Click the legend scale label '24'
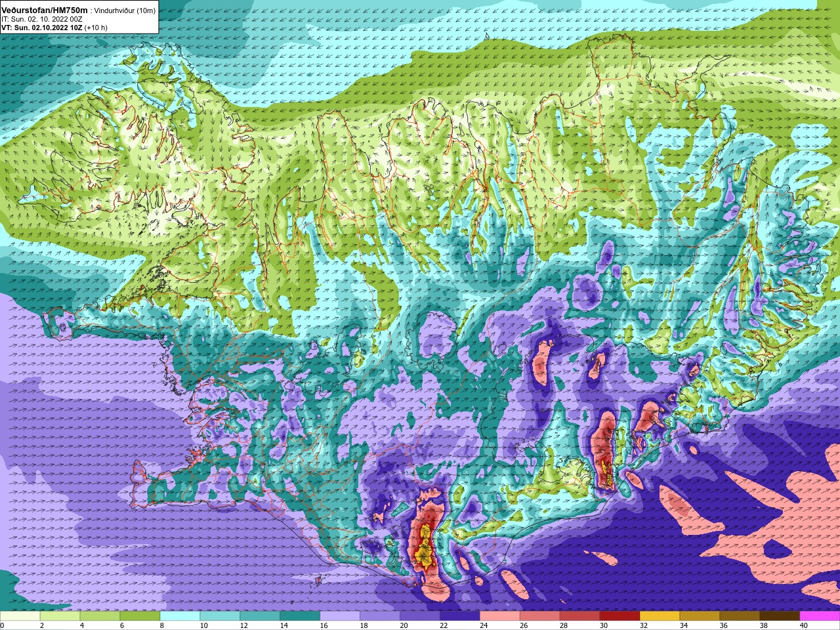Viewport: 840px width, 630px height. [x=484, y=626]
